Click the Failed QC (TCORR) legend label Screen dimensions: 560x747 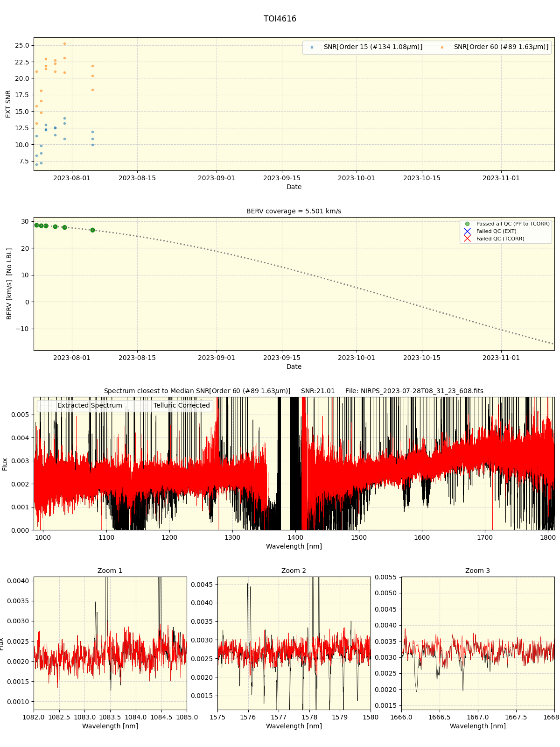click(500, 239)
